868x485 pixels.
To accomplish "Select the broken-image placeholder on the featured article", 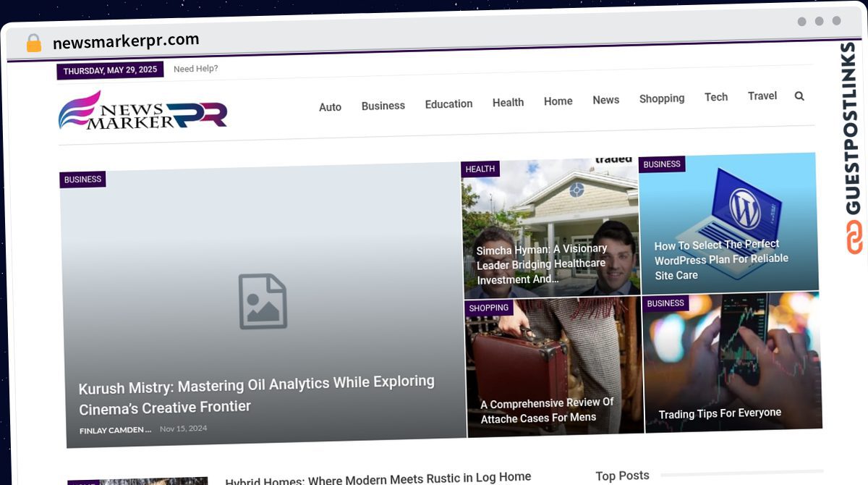I will [x=263, y=300].
